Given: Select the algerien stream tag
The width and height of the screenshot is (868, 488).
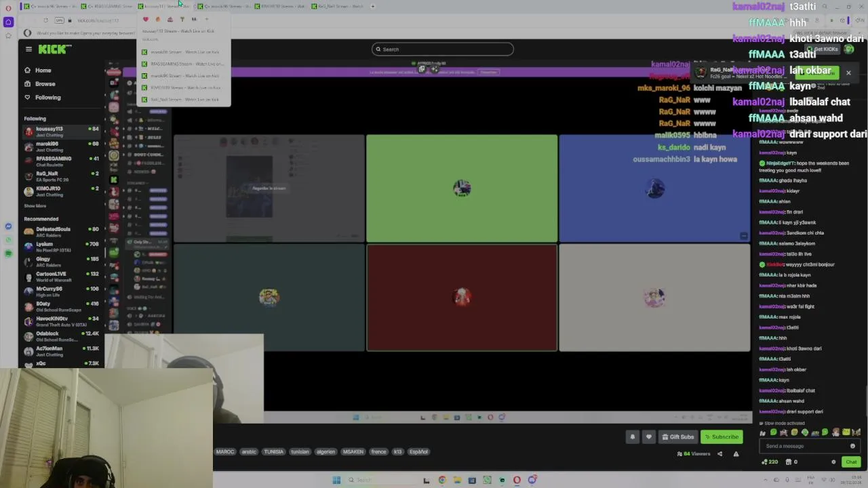Looking at the screenshot, I should point(325,452).
